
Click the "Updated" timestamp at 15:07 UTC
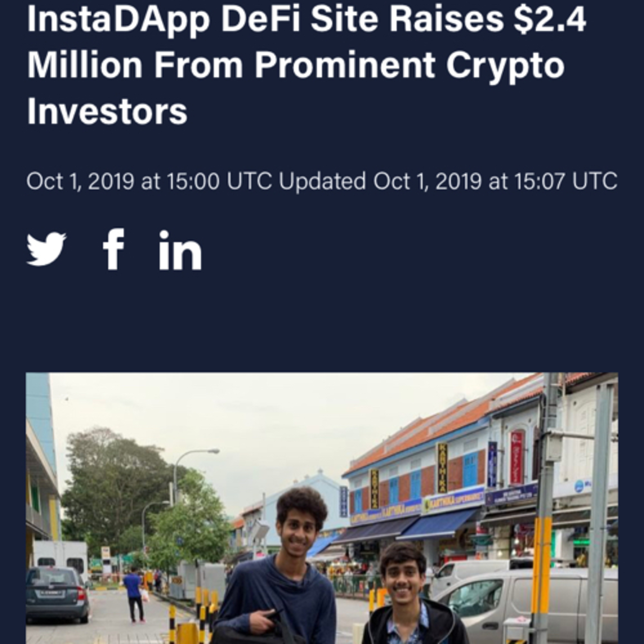click(x=448, y=181)
